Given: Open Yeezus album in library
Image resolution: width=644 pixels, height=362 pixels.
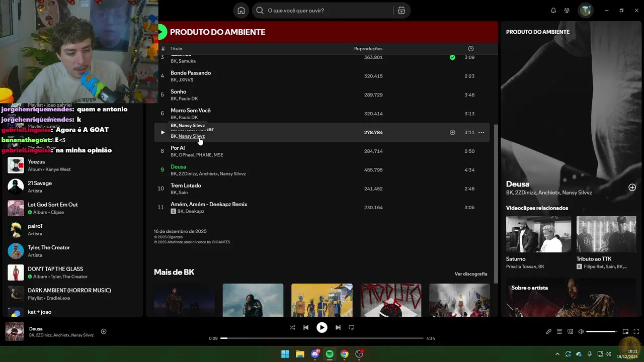Looking at the screenshot, I should point(73,165).
